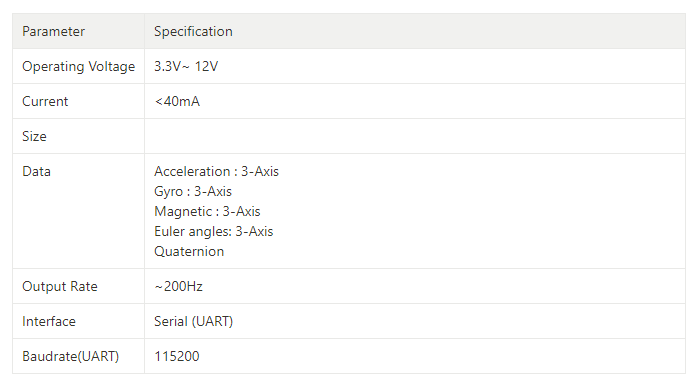This screenshot has width=700, height=385.
Task: Click the Gyro : 3-Axis line
Action: pos(193,192)
